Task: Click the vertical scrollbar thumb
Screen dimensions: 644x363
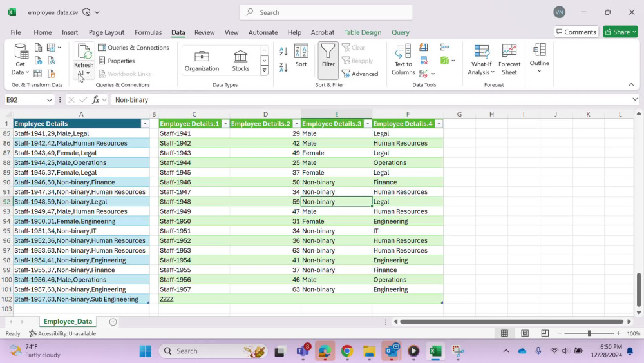Action: point(639,289)
